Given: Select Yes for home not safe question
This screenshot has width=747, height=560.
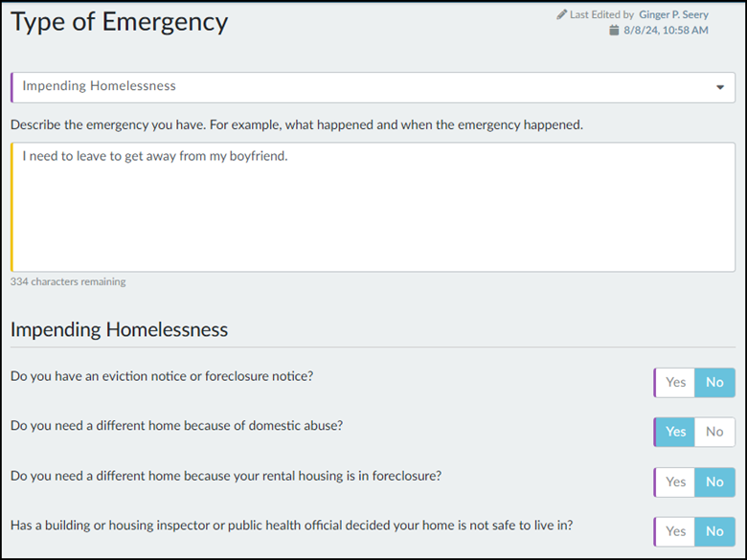Looking at the screenshot, I should pos(675,531).
